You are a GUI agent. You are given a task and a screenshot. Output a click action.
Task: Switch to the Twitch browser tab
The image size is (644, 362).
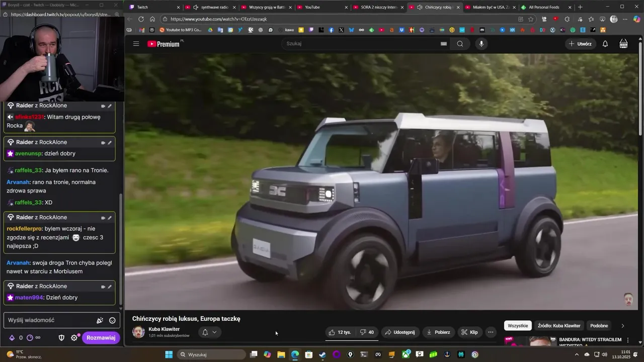(x=153, y=7)
